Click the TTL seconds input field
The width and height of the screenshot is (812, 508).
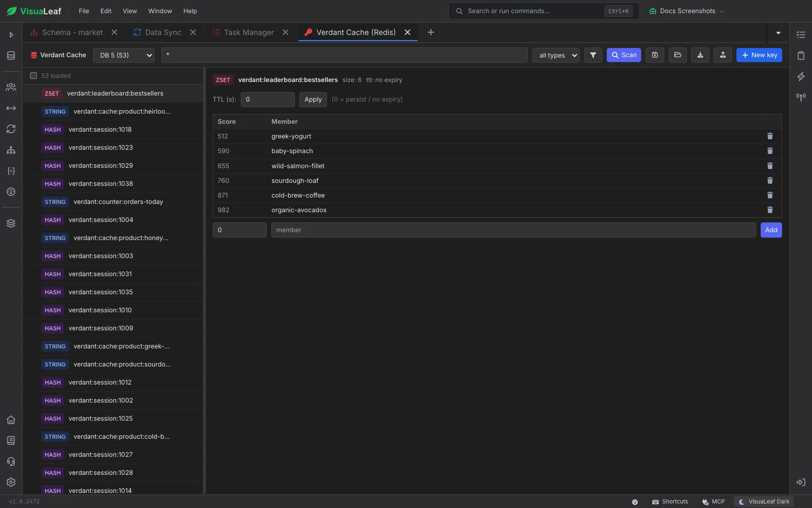point(268,99)
